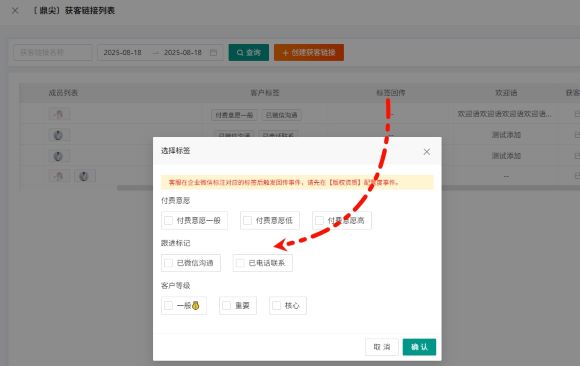Click the member avatar in third table row
Image resolution: width=580 pixels, height=366 pixels.
(59, 157)
